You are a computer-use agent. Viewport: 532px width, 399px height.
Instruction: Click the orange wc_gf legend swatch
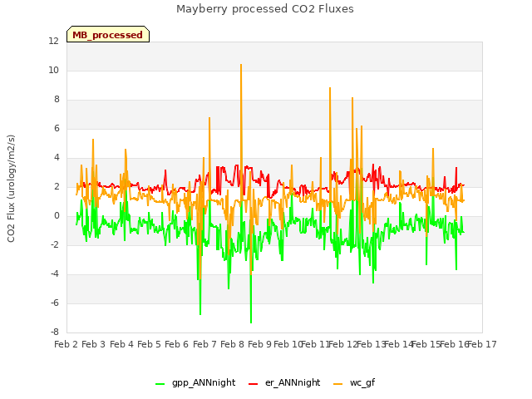coord(338,384)
